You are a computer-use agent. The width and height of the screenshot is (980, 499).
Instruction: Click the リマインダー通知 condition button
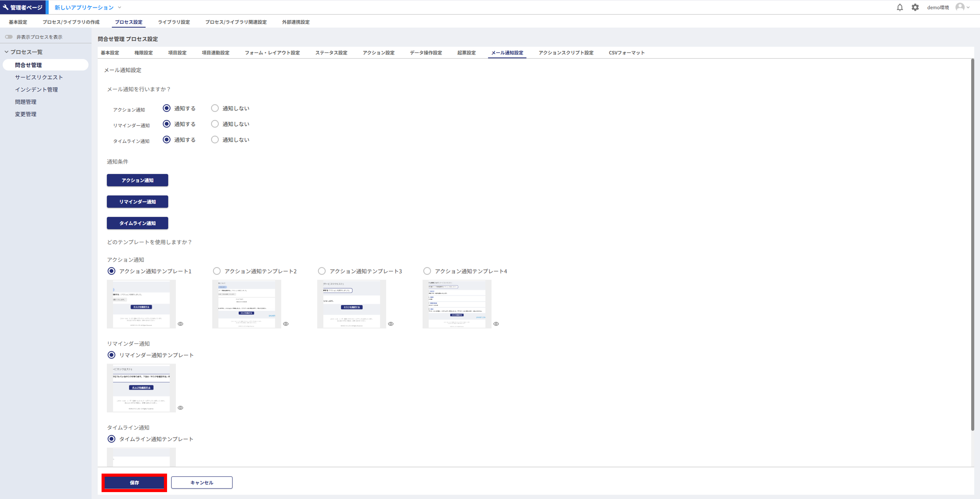137,202
